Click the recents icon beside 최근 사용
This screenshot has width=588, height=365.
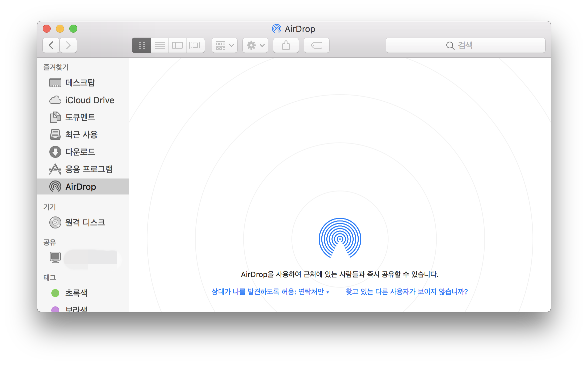pos(55,135)
